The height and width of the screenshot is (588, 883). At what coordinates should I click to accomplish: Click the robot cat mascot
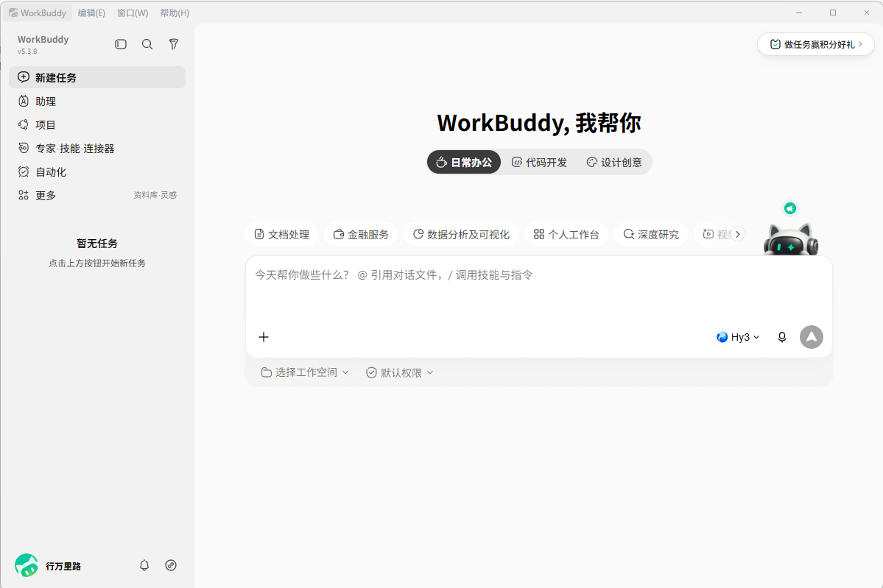tap(791, 240)
